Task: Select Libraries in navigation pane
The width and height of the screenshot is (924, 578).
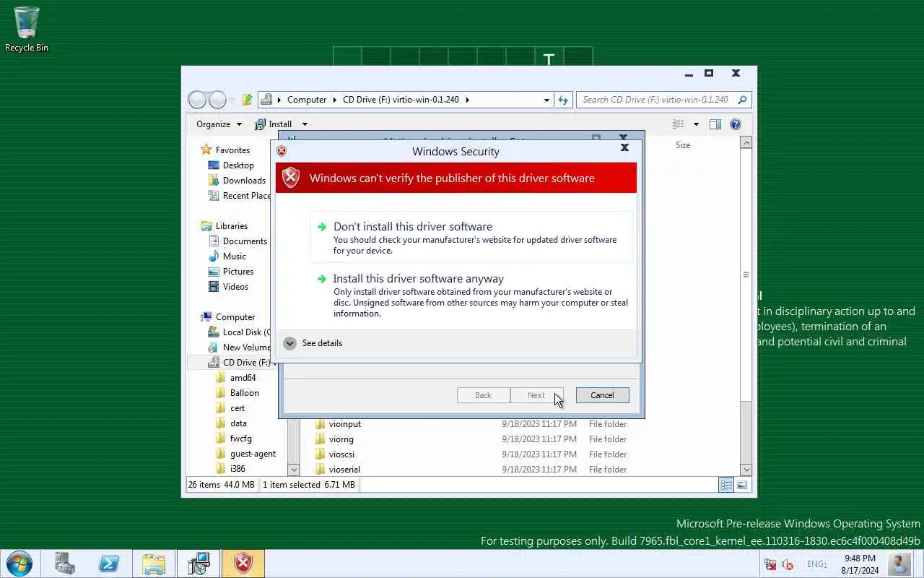Action: (x=225, y=226)
